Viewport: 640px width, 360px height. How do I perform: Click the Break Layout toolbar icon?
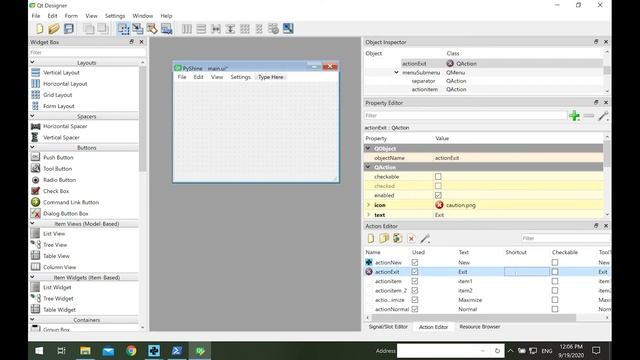click(273, 29)
